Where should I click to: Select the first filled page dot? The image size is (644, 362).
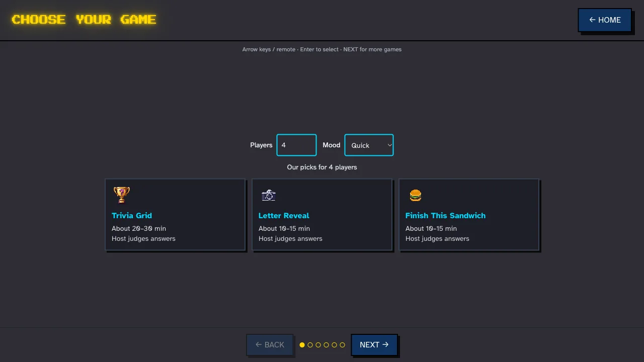click(302, 345)
